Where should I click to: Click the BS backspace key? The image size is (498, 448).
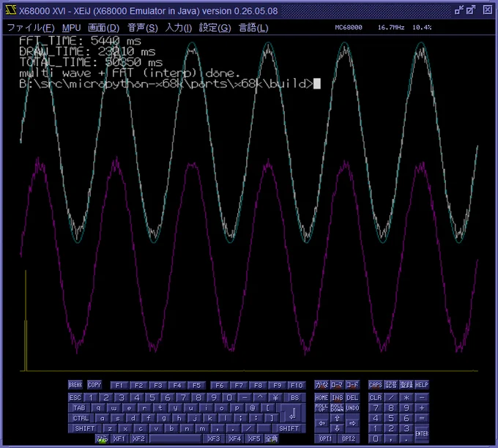point(294,397)
